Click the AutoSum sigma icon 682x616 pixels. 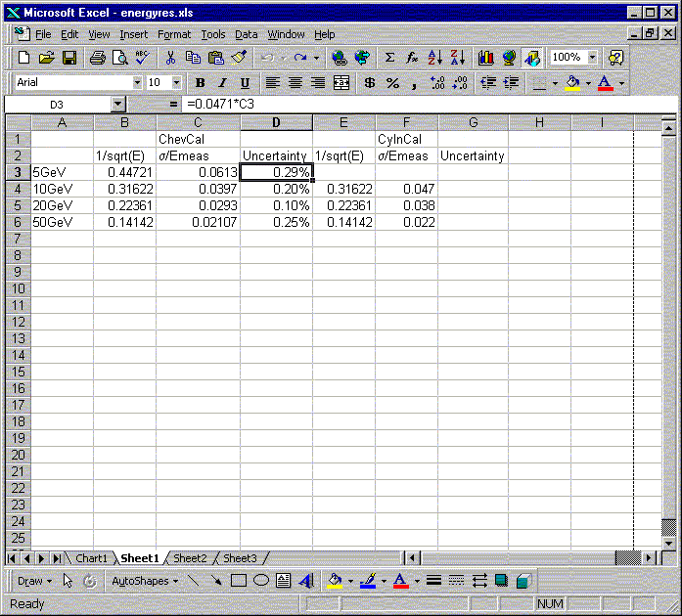point(390,58)
